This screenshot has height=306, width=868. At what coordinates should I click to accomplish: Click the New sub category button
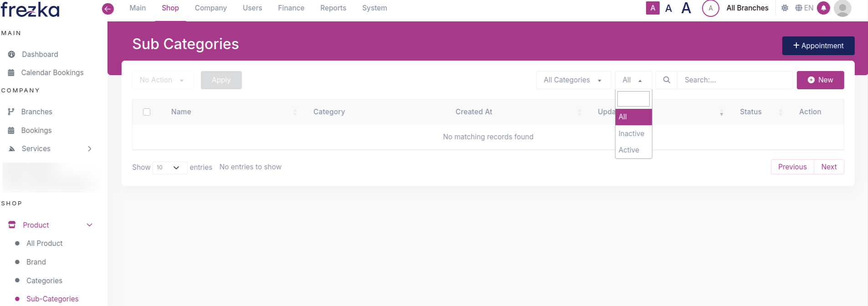[x=820, y=80]
